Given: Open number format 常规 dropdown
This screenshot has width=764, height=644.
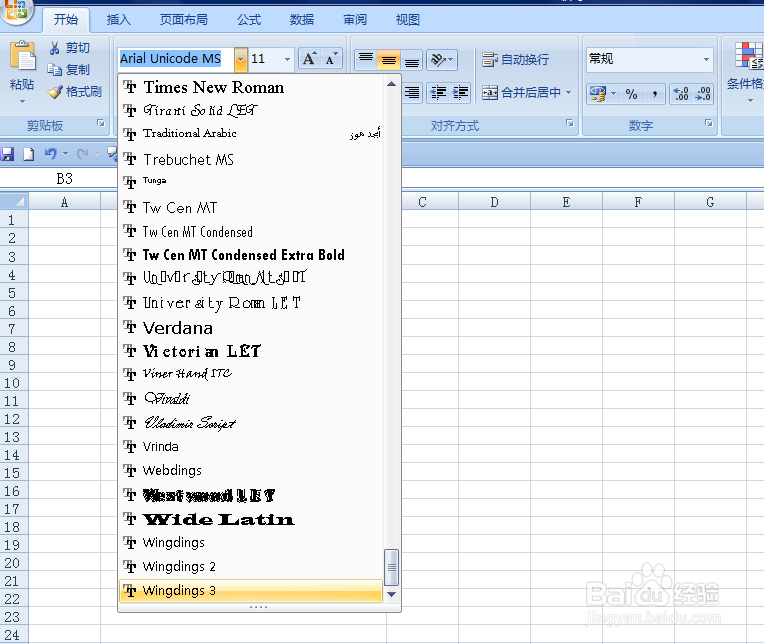Looking at the screenshot, I should point(706,59).
